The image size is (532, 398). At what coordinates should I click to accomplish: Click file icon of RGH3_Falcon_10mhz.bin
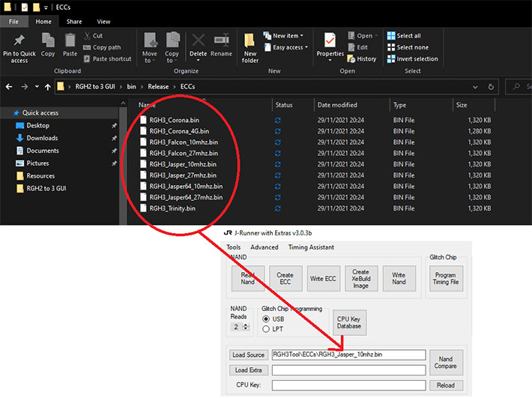pyautogui.click(x=143, y=142)
